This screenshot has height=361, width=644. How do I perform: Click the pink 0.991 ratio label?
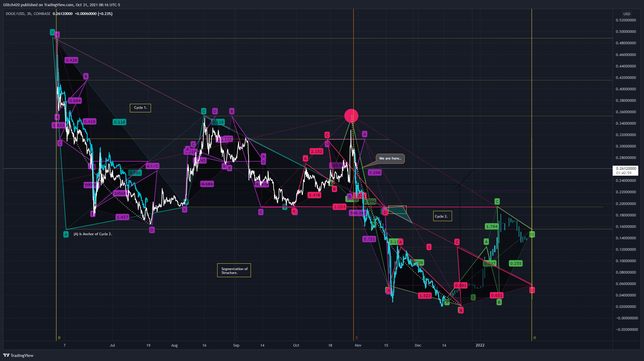tap(461, 285)
